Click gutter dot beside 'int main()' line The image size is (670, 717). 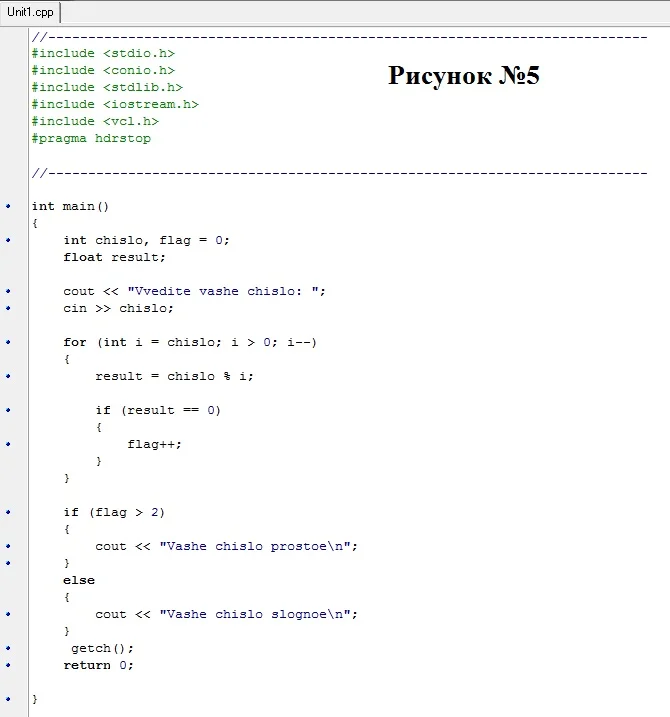[8, 206]
